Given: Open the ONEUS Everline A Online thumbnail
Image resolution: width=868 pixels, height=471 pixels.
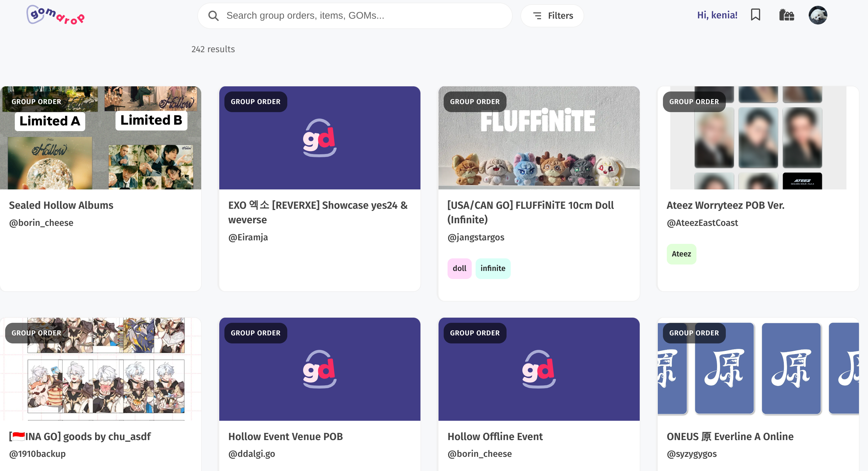Looking at the screenshot, I should tap(758, 369).
